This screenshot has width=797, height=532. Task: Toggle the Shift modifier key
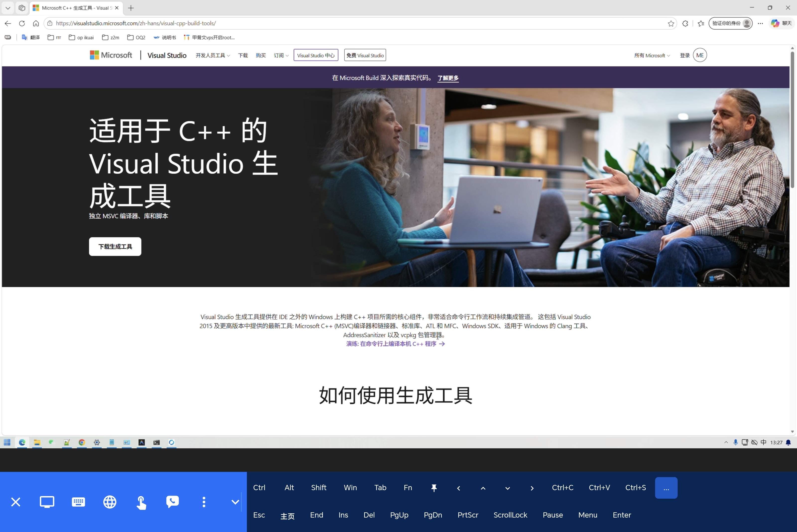click(x=319, y=488)
